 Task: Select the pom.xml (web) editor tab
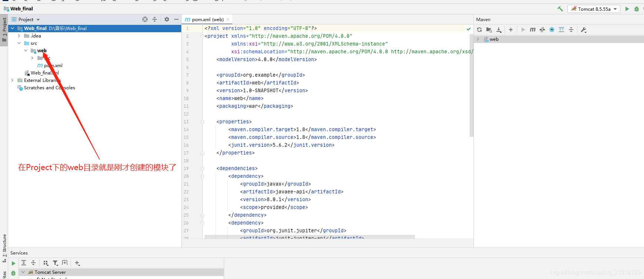pyautogui.click(x=207, y=19)
